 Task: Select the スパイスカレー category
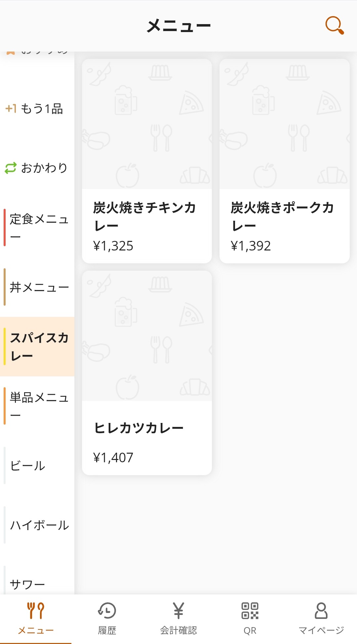click(39, 347)
